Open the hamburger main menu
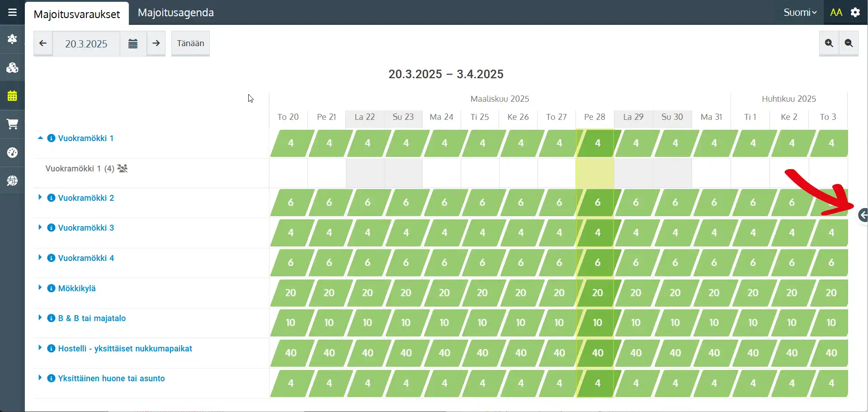 click(x=12, y=12)
